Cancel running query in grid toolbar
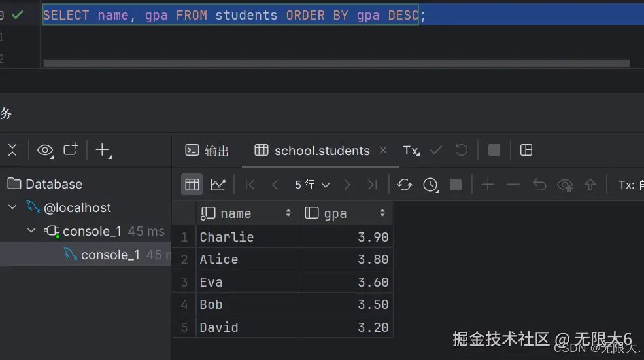644x360 pixels. point(456,185)
